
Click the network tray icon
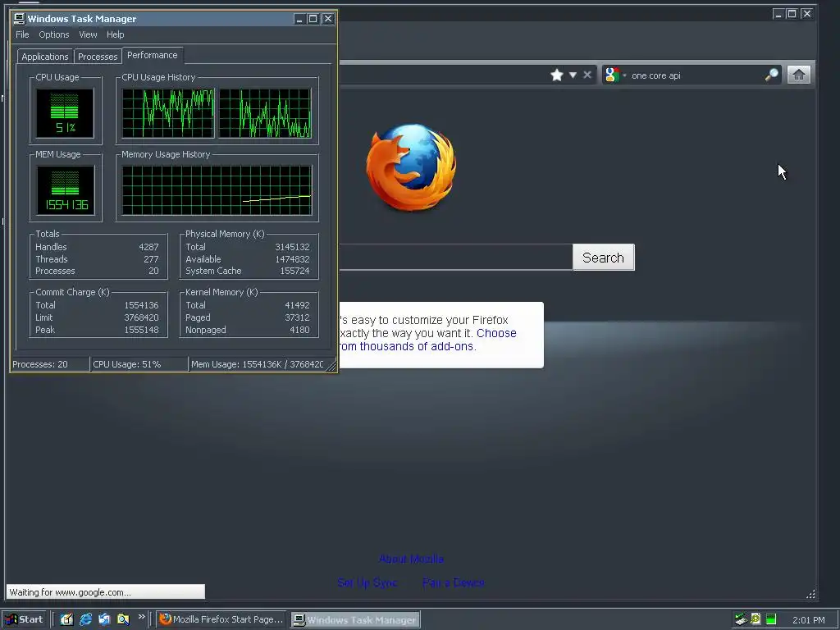pyautogui.click(x=741, y=619)
